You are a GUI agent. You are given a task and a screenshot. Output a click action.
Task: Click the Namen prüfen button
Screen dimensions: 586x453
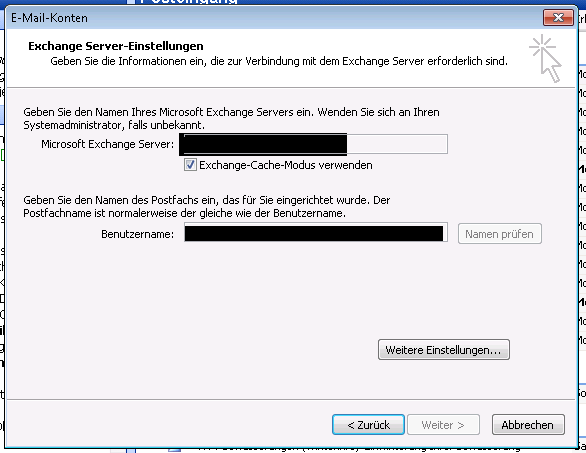point(500,234)
